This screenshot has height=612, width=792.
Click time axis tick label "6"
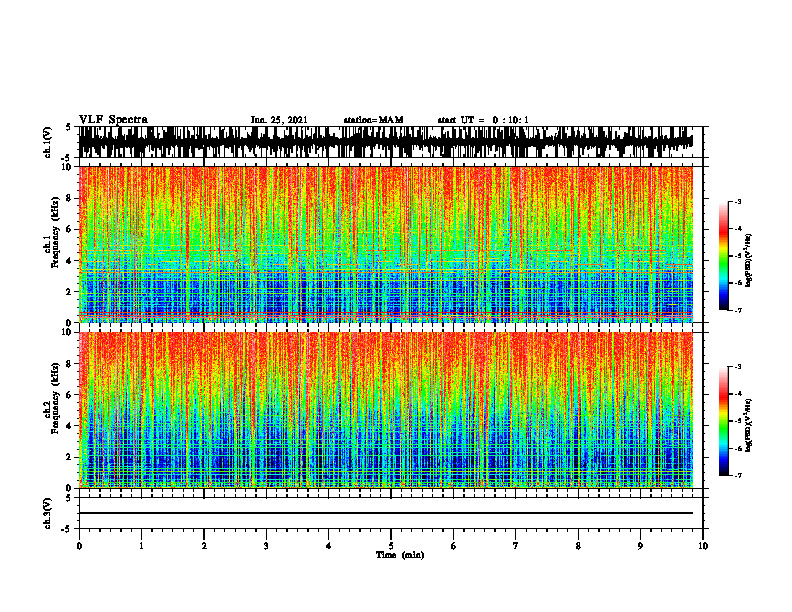point(454,546)
